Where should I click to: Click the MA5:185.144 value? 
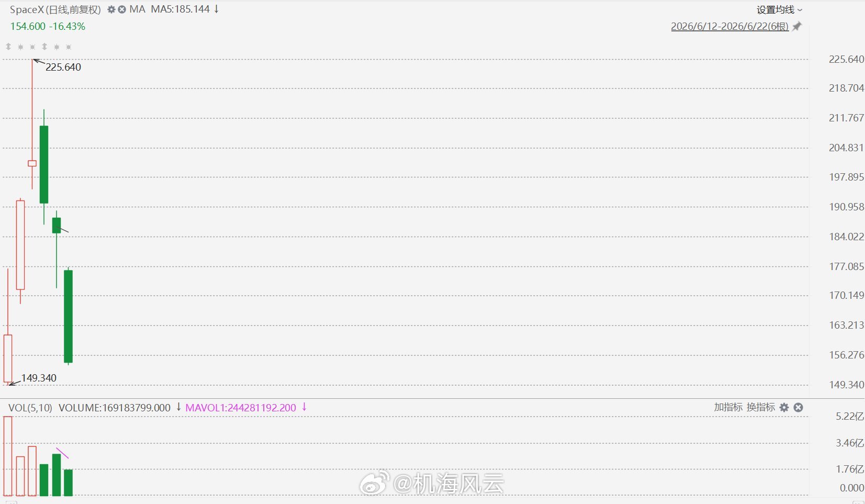[180, 9]
